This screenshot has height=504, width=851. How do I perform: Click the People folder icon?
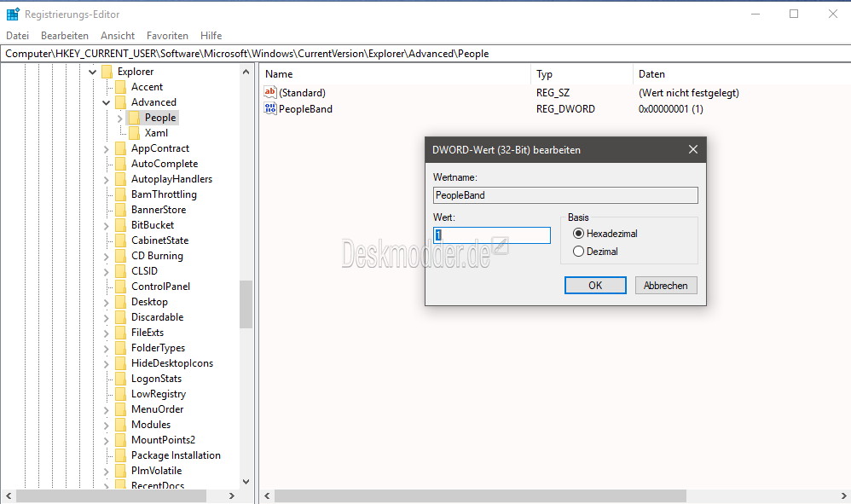pyautogui.click(x=134, y=118)
